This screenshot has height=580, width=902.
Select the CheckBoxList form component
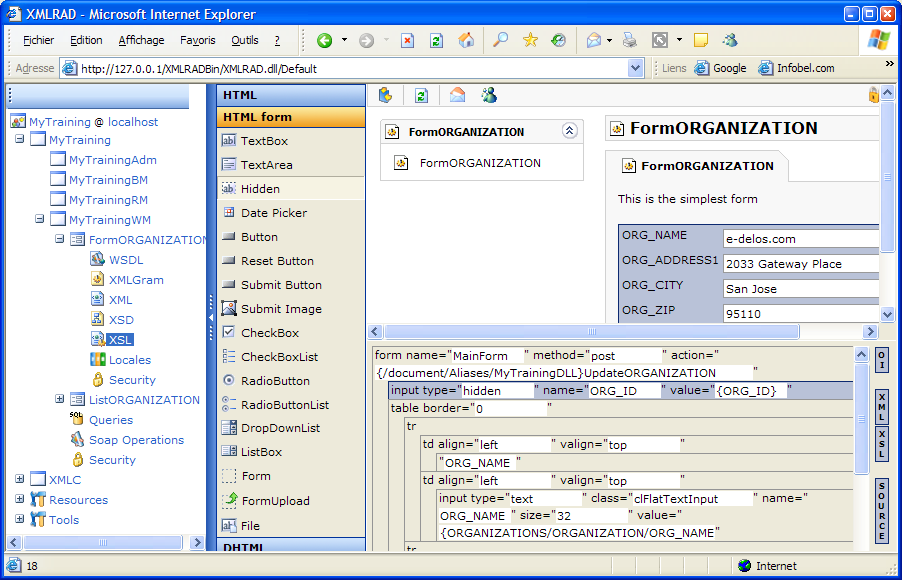tap(279, 357)
